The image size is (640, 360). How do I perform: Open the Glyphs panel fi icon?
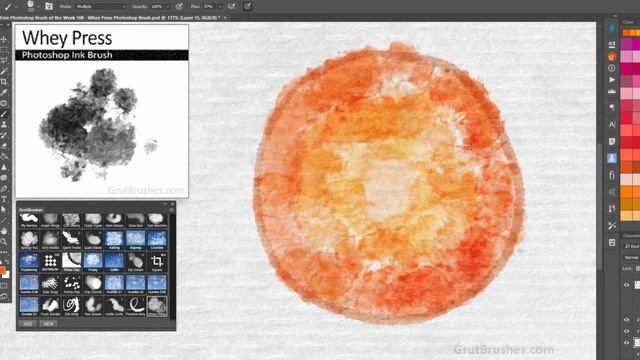(x=611, y=175)
